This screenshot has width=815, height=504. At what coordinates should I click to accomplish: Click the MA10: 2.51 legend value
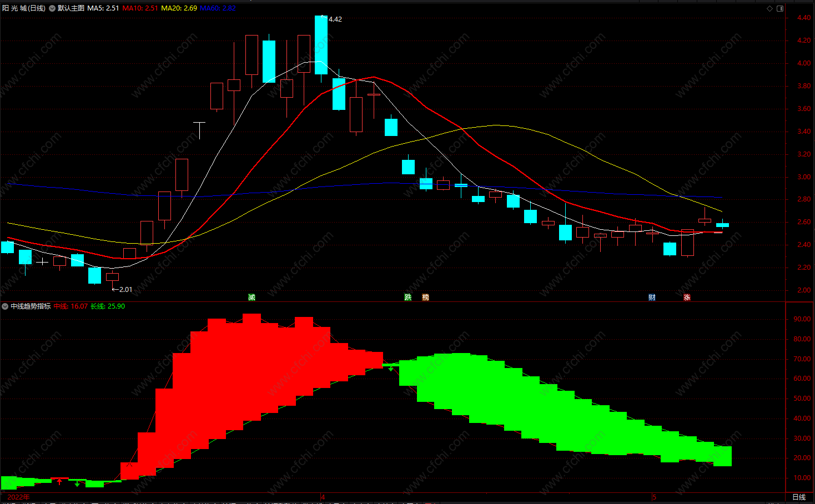[140, 8]
